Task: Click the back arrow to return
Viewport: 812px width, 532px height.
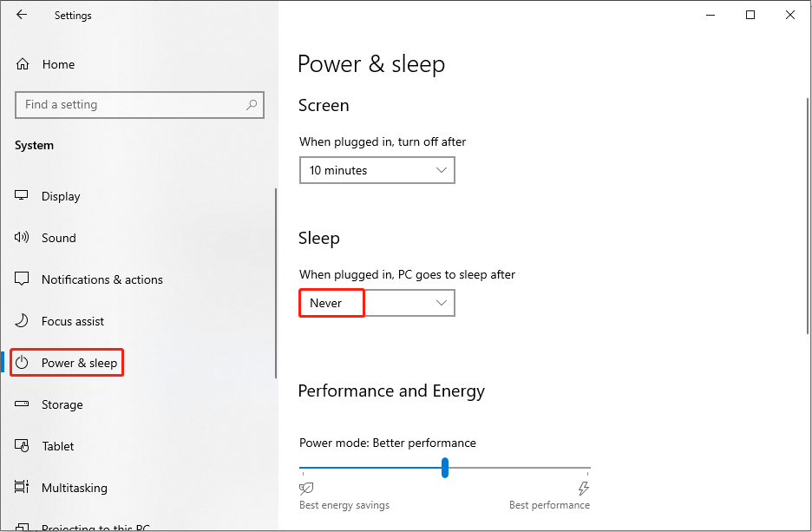Action: [x=22, y=15]
